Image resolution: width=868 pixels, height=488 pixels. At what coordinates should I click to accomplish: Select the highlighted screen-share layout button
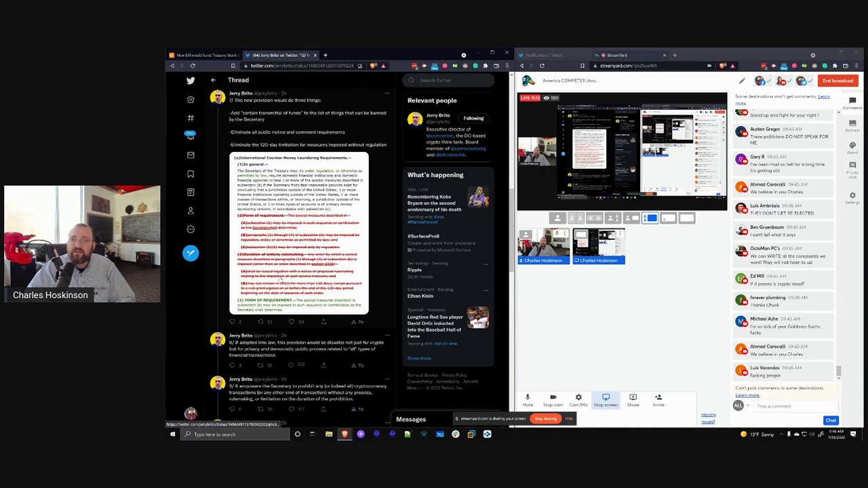[650, 218]
